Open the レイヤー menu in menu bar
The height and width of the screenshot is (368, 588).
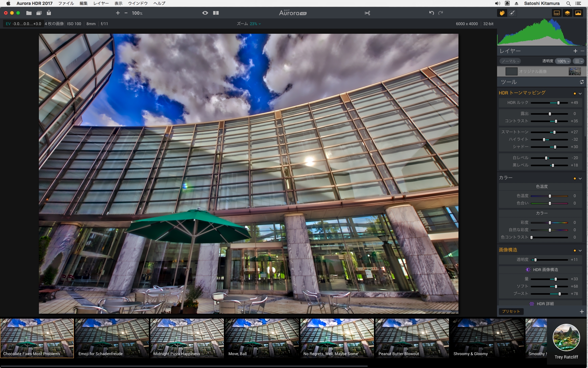point(101,3)
